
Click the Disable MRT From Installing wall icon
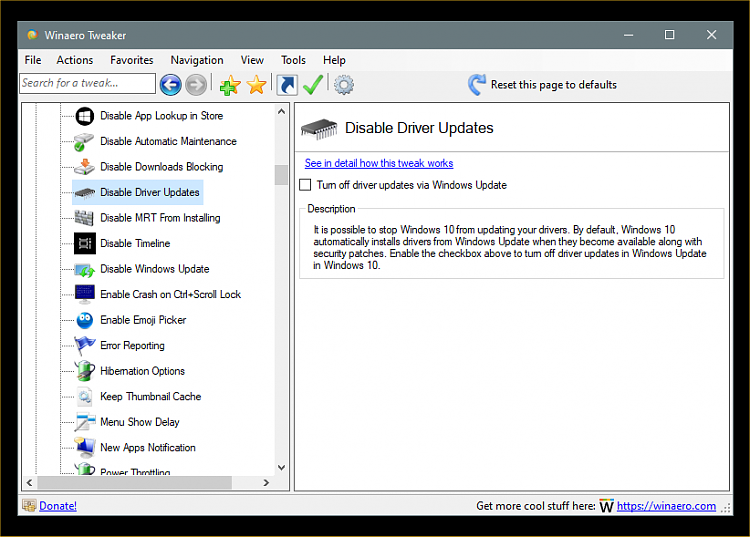[x=84, y=218]
